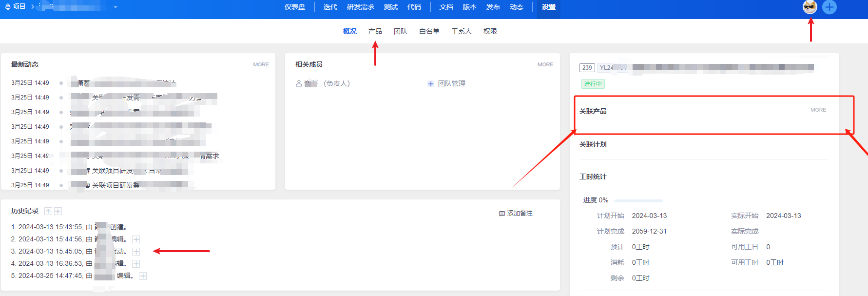The height and width of the screenshot is (296, 868).
Task: Open the 仪表盘 navigation item
Action: (295, 7)
